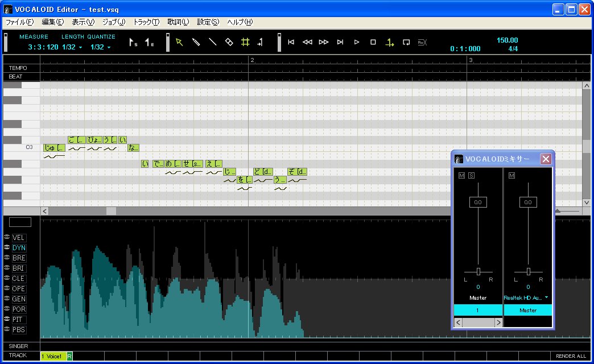This screenshot has width=594, height=364.
Task: Open the ファイル(F) menu
Action: pyautogui.click(x=20, y=22)
